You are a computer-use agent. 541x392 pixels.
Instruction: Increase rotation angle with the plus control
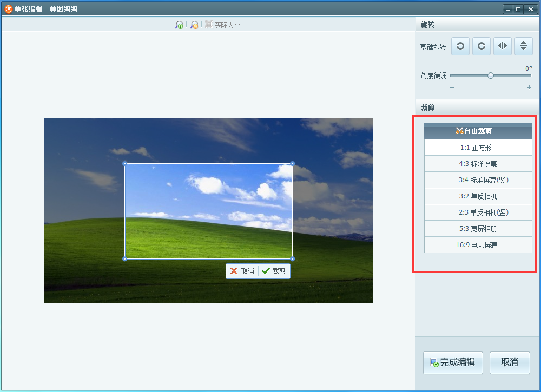[529, 87]
